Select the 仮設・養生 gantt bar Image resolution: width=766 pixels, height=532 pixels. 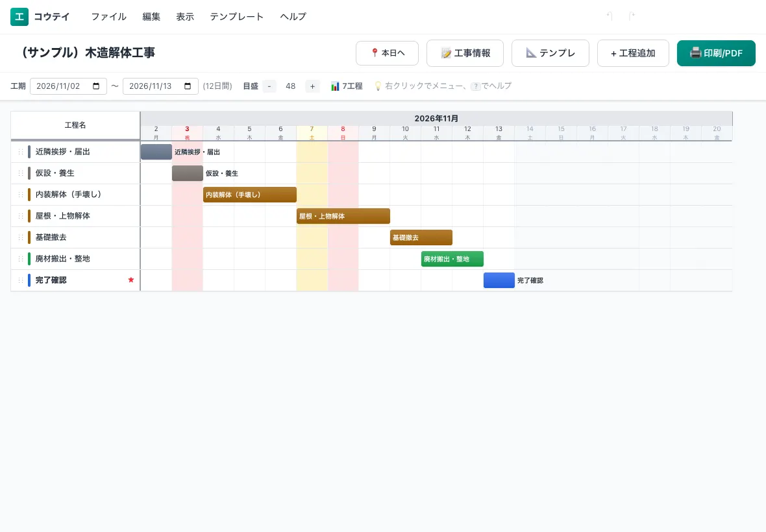(187, 173)
